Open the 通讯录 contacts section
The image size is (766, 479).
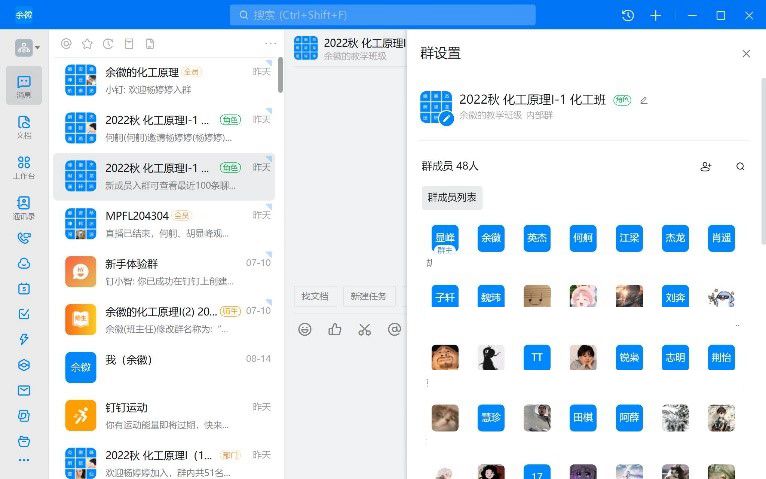24,207
